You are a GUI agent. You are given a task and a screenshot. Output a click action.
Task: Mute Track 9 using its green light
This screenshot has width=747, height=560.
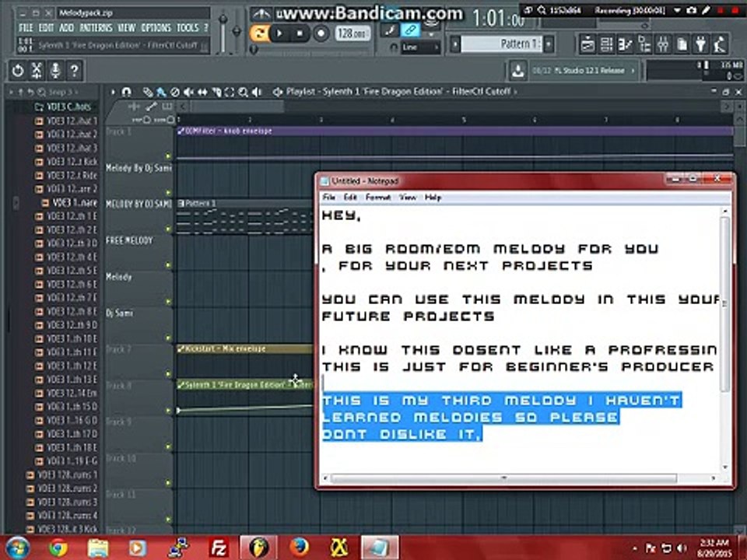tap(168, 446)
